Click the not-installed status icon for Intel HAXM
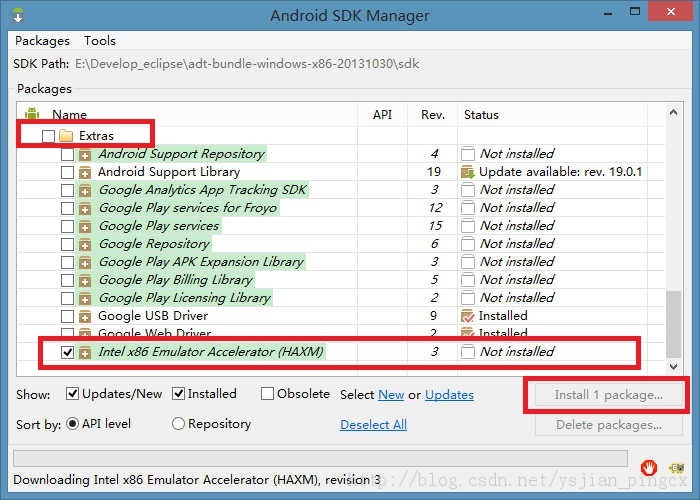This screenshot has height=500, width=700. coord(467,352)
